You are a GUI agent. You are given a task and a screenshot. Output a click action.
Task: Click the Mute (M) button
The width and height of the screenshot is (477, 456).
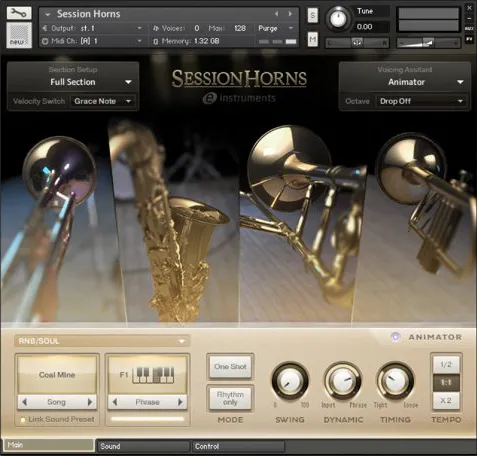312,40
